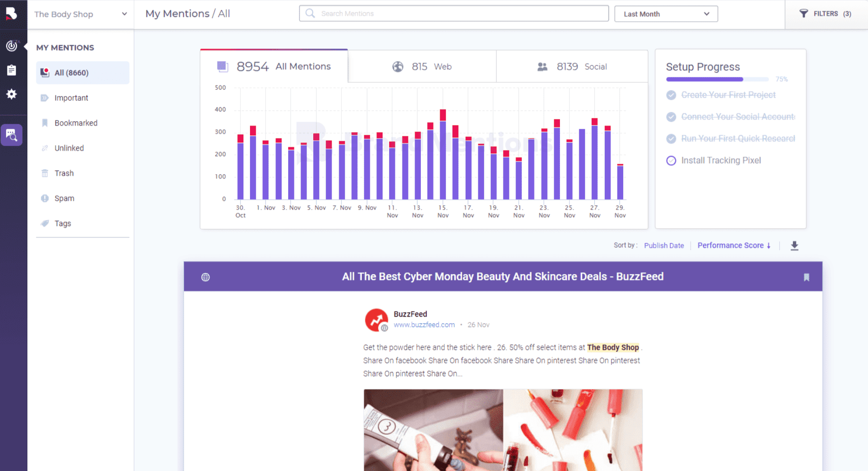Mark Install Tracking Pixel as complete
The height and width of the screenshot is (471, 868).
point(671,160)
